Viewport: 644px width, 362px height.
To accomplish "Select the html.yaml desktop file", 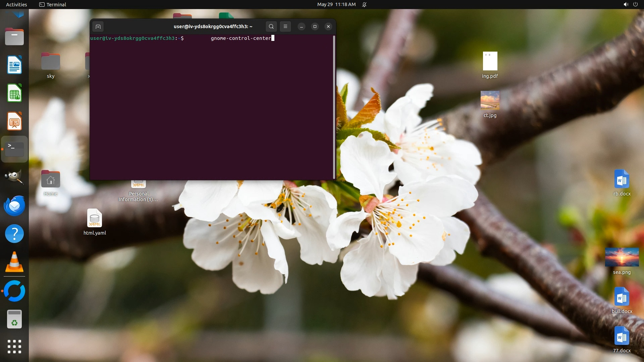I will tap(95, 219).
